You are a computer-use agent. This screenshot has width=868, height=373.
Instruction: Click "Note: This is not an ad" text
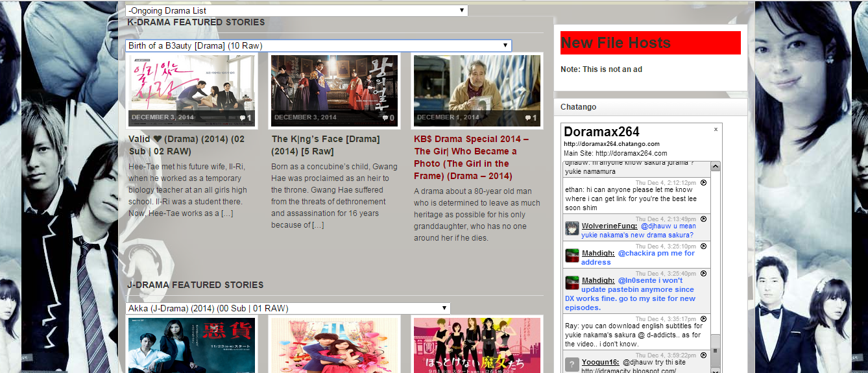601,69
